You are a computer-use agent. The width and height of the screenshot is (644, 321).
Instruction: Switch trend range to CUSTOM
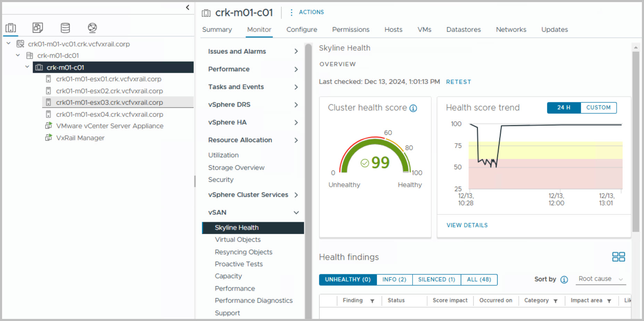[598, 108]
